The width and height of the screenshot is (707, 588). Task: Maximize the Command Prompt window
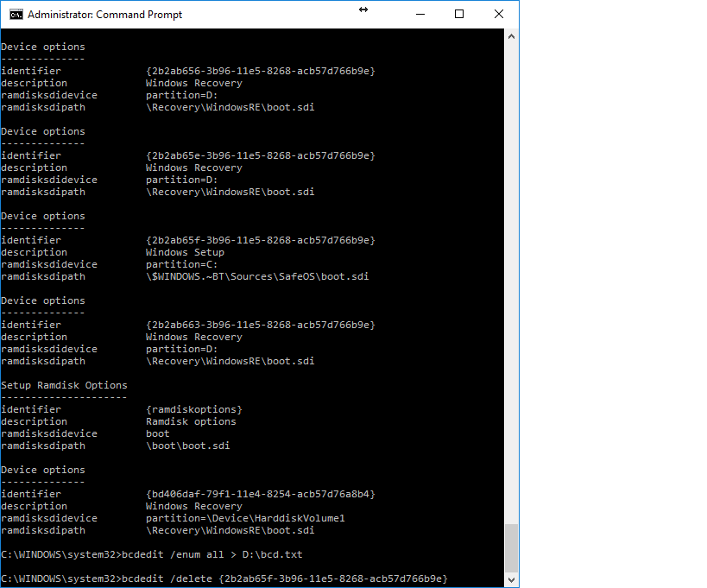coord(459,15)
